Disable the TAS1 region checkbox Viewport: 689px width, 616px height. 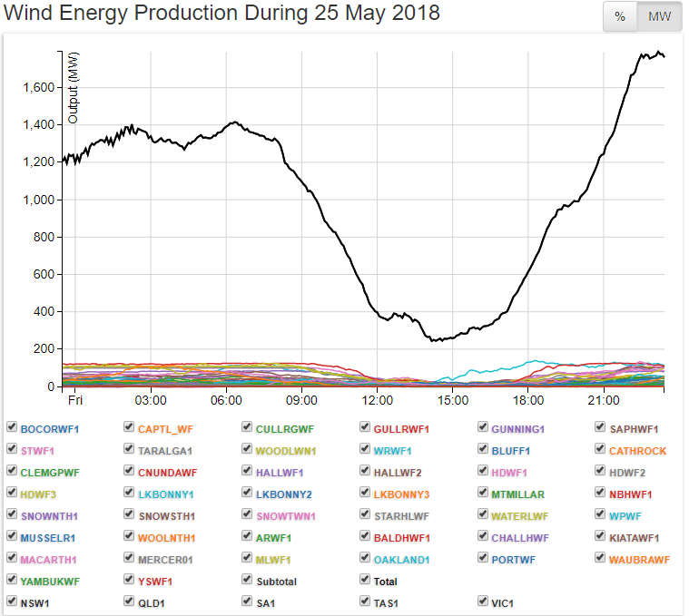click(x=365, y=601)
